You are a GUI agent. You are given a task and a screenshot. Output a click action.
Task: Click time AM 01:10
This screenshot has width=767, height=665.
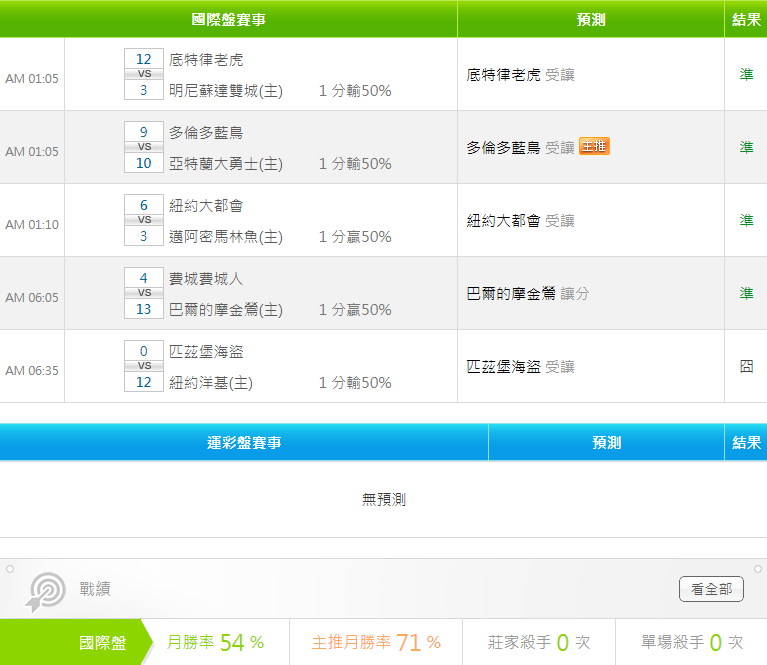pos(32,225)
